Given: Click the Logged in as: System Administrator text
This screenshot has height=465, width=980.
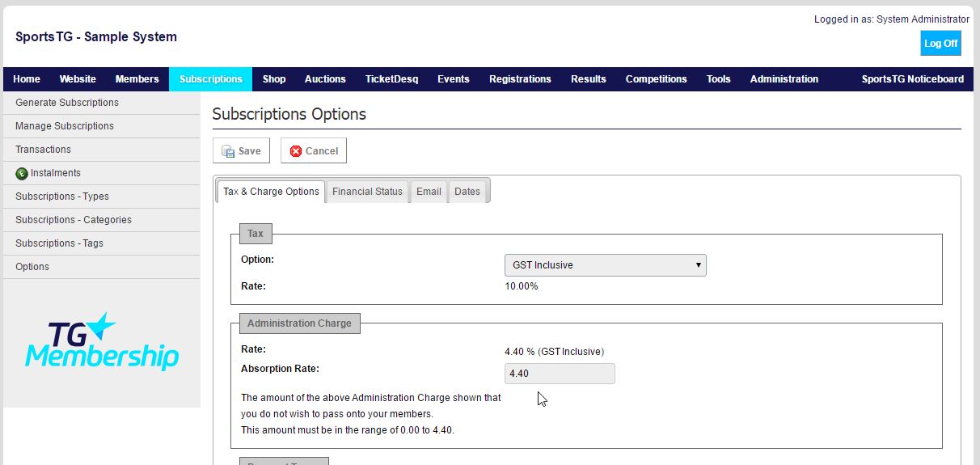Looking at the screenshot, I should [892, 19].
